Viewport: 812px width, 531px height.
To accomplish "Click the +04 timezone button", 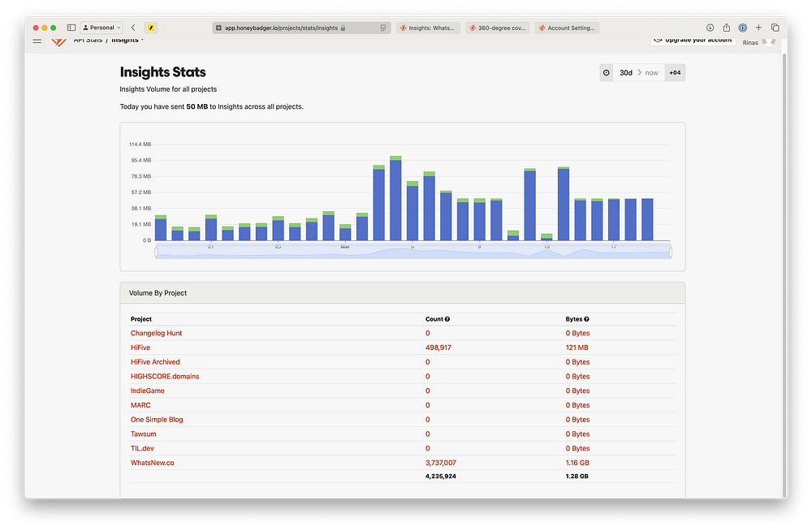I will 675,72.
